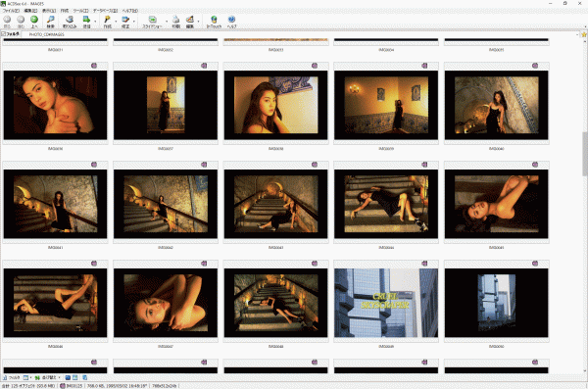The image size is (588, 389).
Task: Click the フィルタ label in bottom bar
Action: point(14,377)
